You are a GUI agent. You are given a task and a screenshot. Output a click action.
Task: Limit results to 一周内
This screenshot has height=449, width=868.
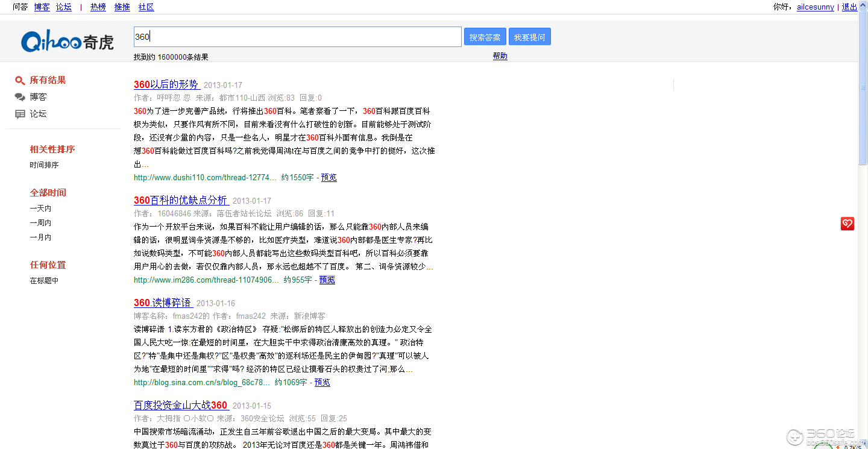pos(41,223)
